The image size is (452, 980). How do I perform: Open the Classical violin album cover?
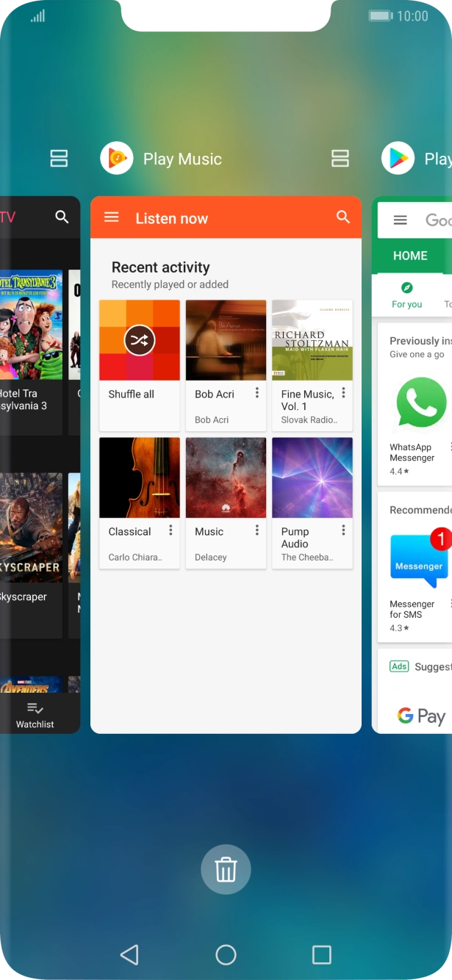click(140, 478)
